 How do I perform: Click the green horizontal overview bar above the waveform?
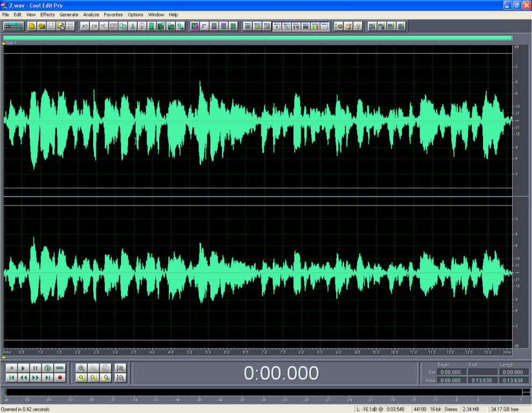click(257, 38)
